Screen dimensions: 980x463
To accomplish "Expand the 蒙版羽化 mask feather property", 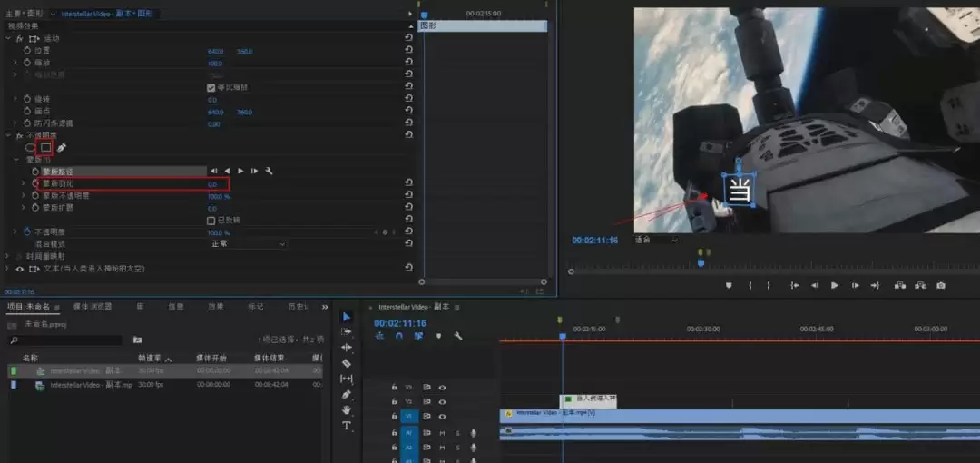I will [x=23, y=183].
